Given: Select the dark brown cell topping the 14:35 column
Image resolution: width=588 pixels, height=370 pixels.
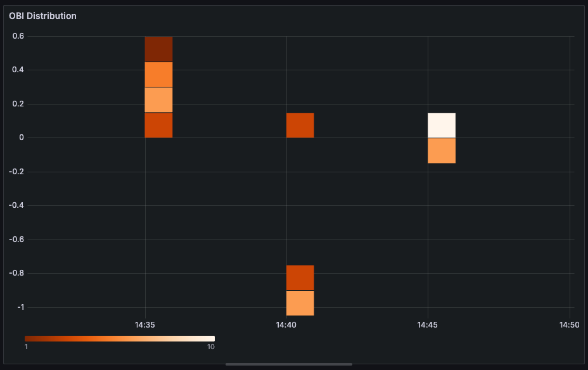Looking at the screenshot, I should point(158,49).
